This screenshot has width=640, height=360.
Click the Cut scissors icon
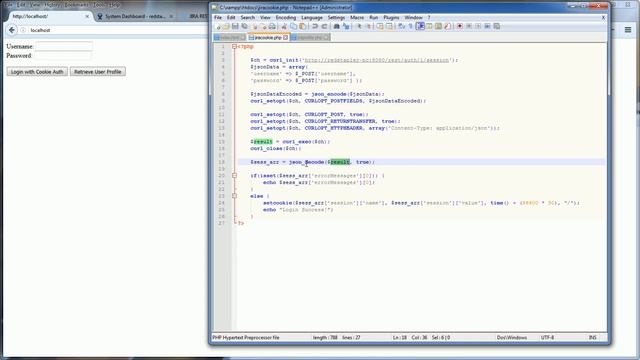284,27
